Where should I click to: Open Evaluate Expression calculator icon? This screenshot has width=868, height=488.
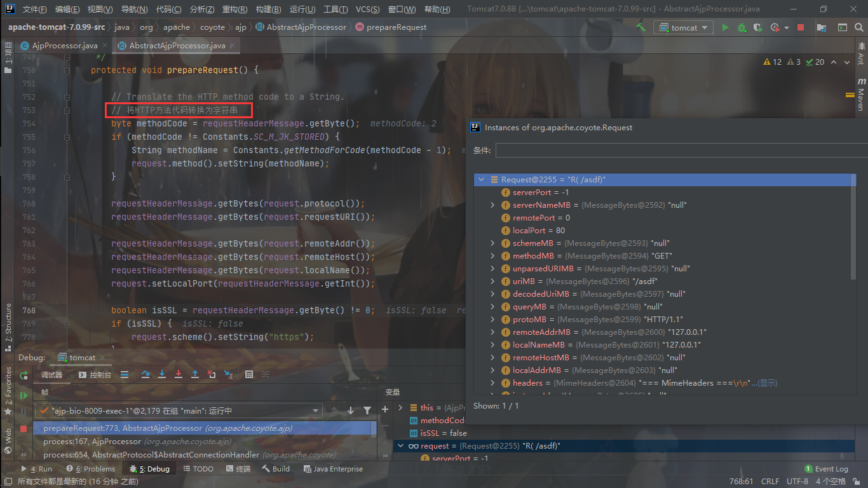pos(249,375)
